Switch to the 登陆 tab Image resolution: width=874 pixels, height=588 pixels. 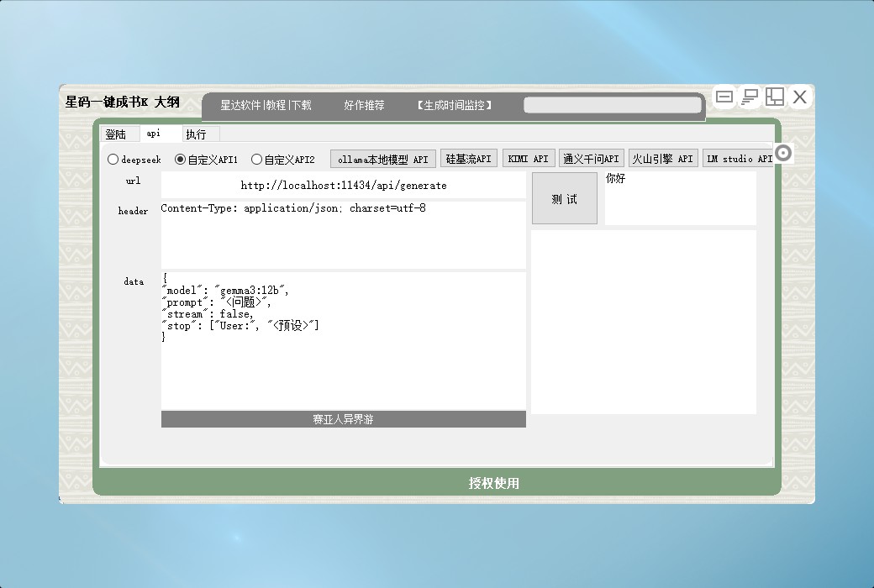[116, 134]
